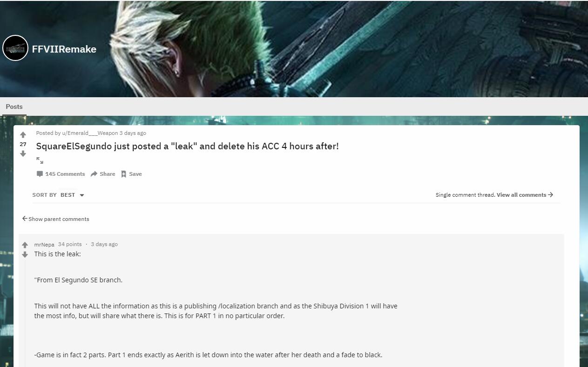Click the '3 days ago' comment timestamp

coord(104,244)
